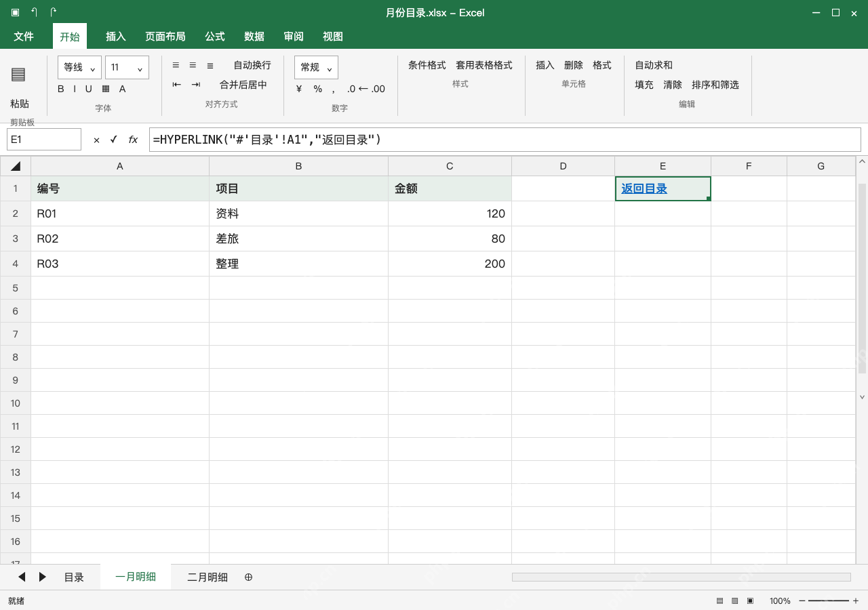Viewport: 868px width, 610px height.
Task: Follow the 返回目录 hyperlink in cell E1
Action: (644, 188)
